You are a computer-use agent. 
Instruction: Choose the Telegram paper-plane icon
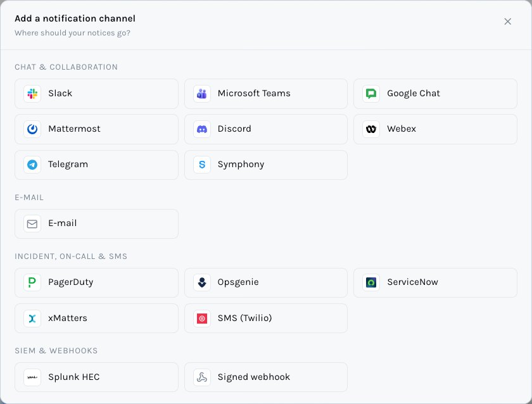click(x=32, y=165)
